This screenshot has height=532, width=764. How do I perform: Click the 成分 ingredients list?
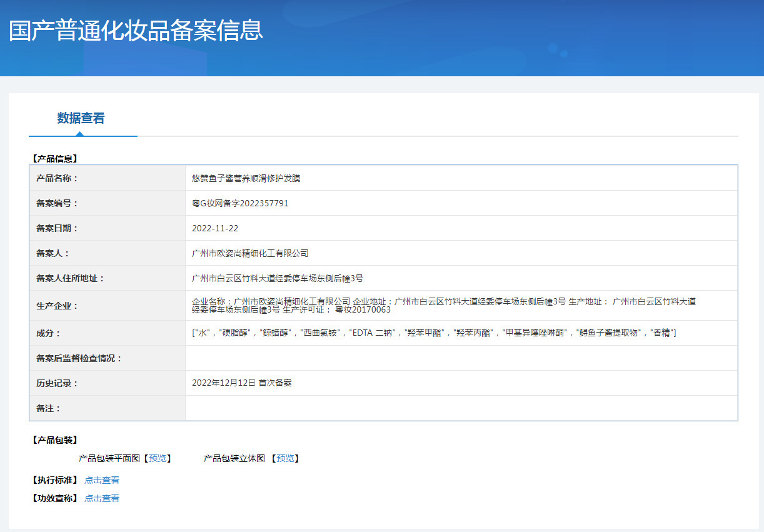coord(434,333)
